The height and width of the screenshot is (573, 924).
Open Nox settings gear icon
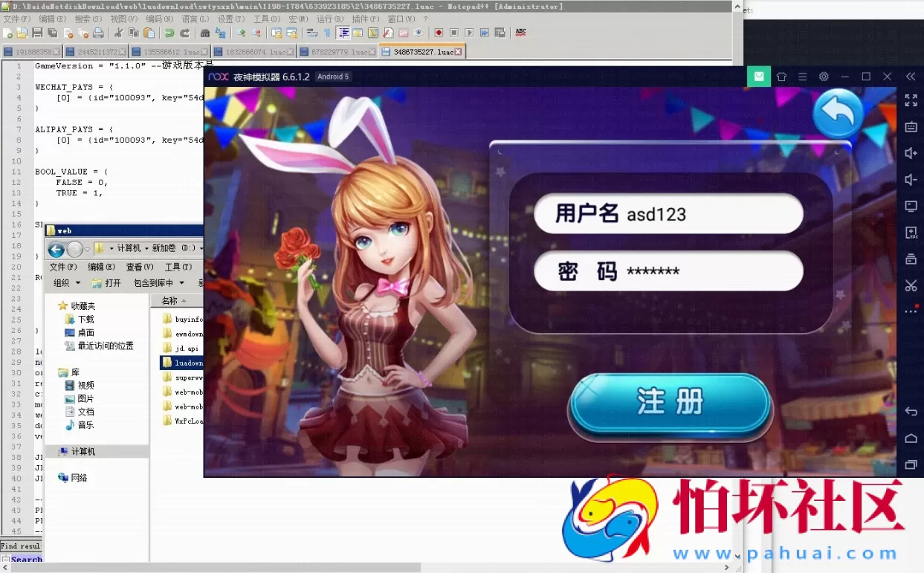(824, 77)
